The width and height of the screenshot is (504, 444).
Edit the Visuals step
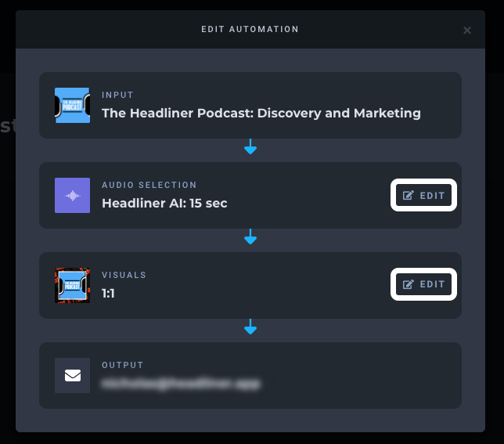(x=423, y=284)
